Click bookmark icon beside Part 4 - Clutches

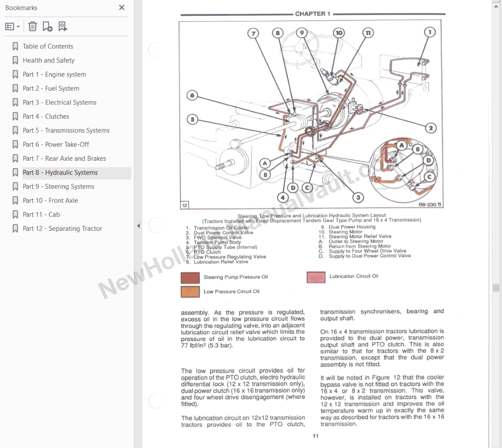[15, 117]
